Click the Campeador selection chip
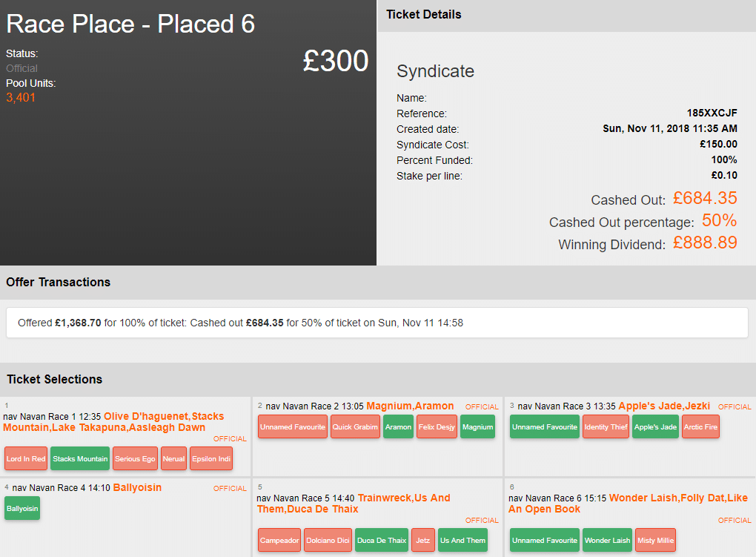This screenshot has height=557, width=756. (280, 541)
